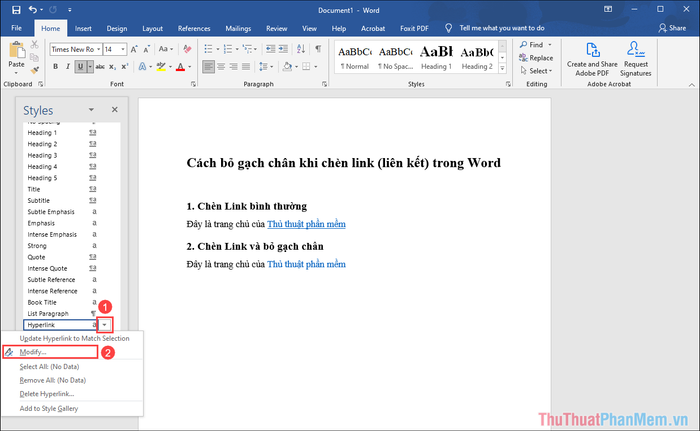Click Create and Share Adobe PDF
The image size is (700, 431).
592,59
